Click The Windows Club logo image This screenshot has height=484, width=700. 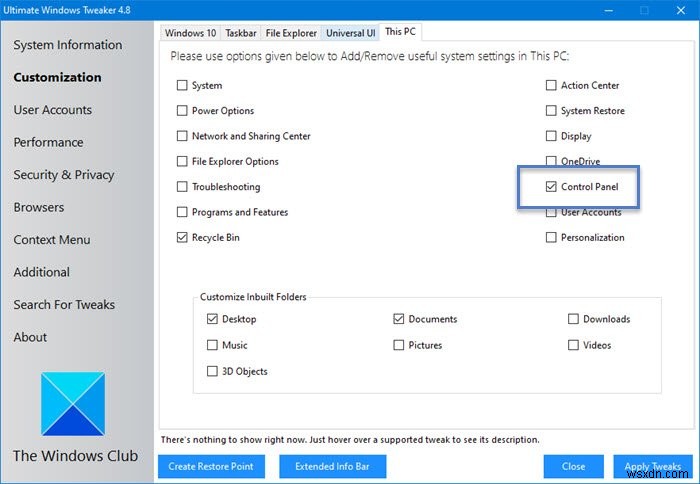[x=73, y=404]
